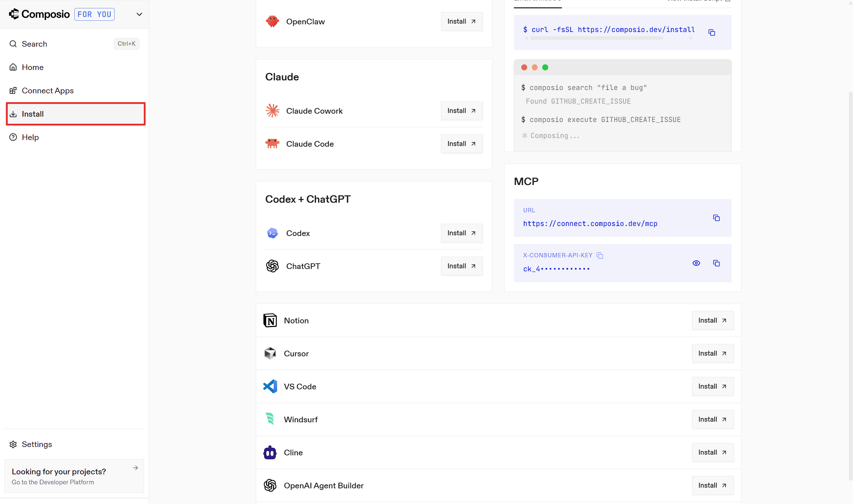Copy the MCP URL
The height and width of the screenshot is (504, 853).
coord(716,218)
